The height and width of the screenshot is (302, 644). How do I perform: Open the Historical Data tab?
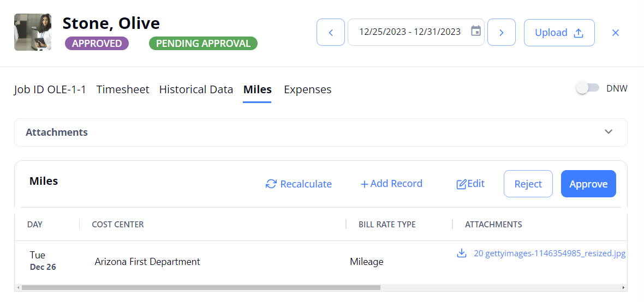196,89
